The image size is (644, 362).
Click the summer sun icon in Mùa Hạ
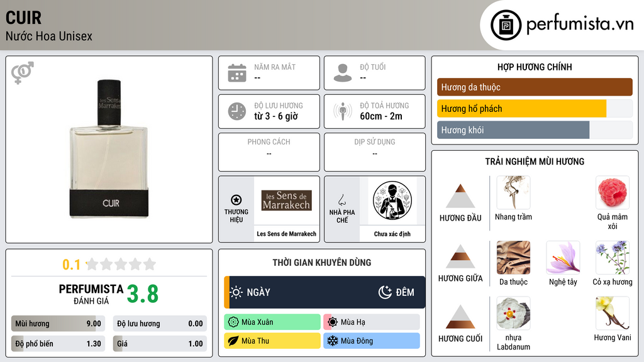[x=333, y=322]
